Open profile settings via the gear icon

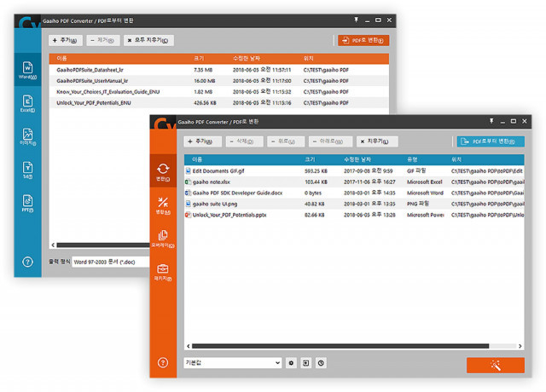291,363
